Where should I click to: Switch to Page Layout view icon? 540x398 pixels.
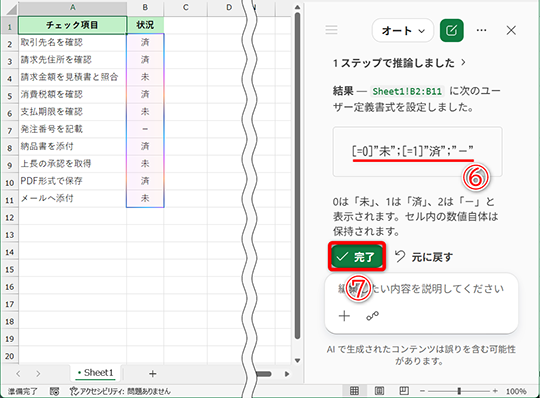pyautogui.click(x=379, y=391)
